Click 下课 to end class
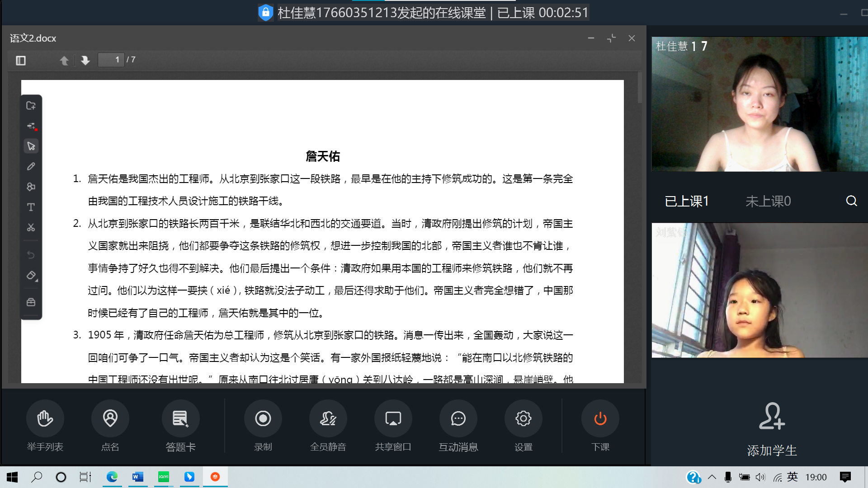Viewport: 868px width, 488px height. click(x=600, y=426)
